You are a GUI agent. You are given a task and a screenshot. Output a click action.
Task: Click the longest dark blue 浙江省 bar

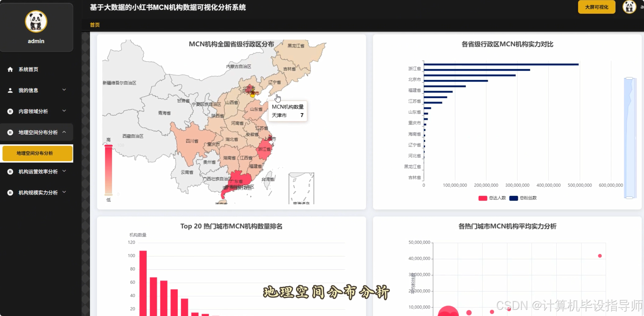(501, 64)
